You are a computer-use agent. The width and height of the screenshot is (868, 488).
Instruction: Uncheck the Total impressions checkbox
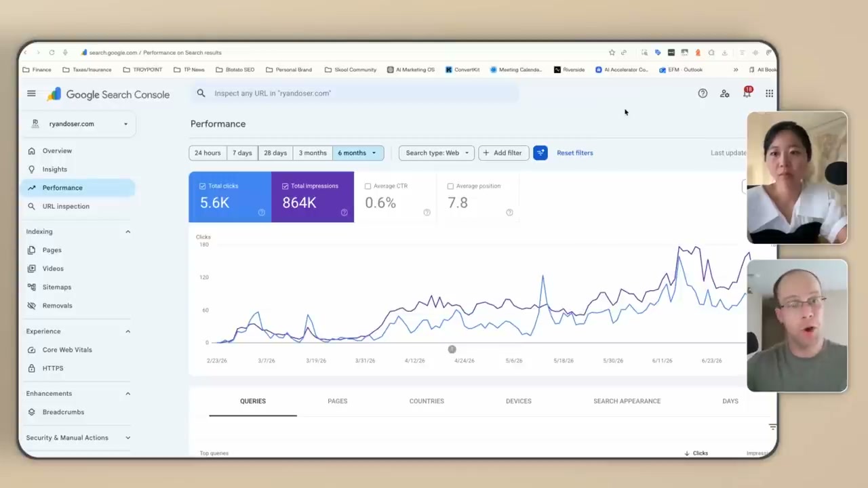[x=285, y=186]
